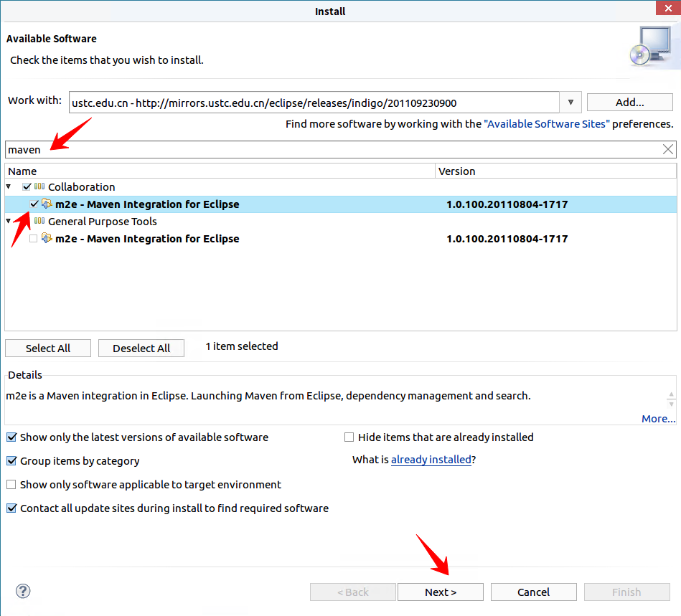681x616 pixels.
Task: Click More... link in Details
Action: coord(659,419)
